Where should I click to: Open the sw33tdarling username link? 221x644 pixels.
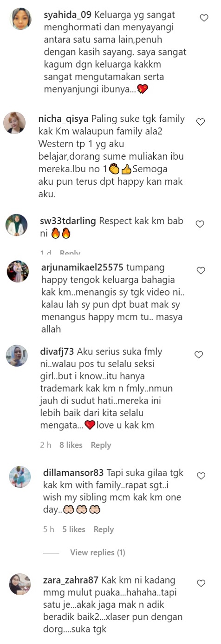tap(68, 221)
